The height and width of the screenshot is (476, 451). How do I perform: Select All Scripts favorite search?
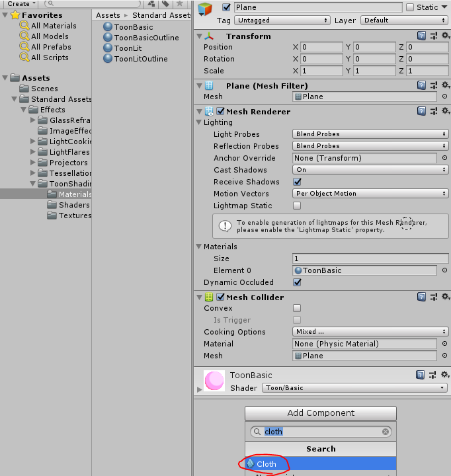pos(44,58)
